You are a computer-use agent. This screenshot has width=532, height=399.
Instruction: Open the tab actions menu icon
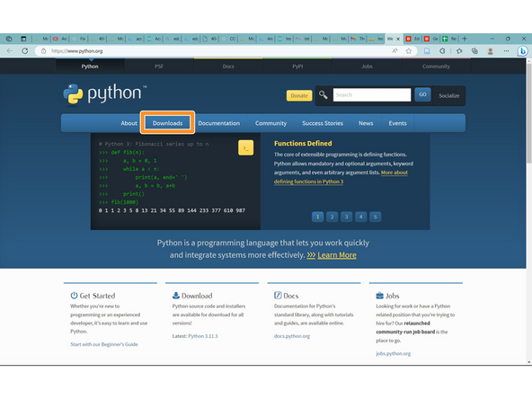coord(23,39)
